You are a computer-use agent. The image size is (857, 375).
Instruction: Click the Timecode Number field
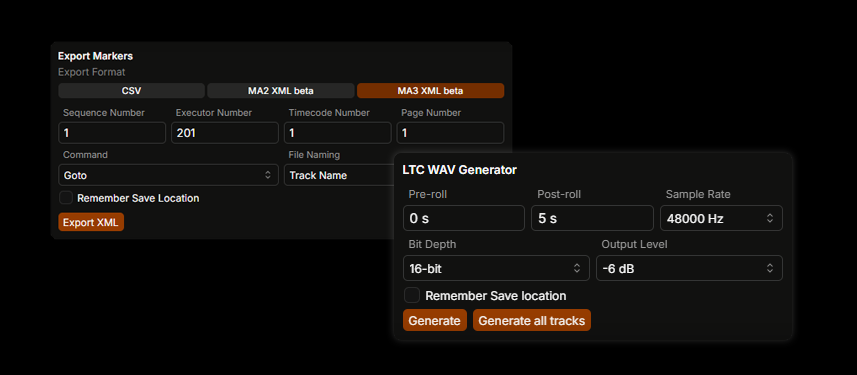[338, 133]
